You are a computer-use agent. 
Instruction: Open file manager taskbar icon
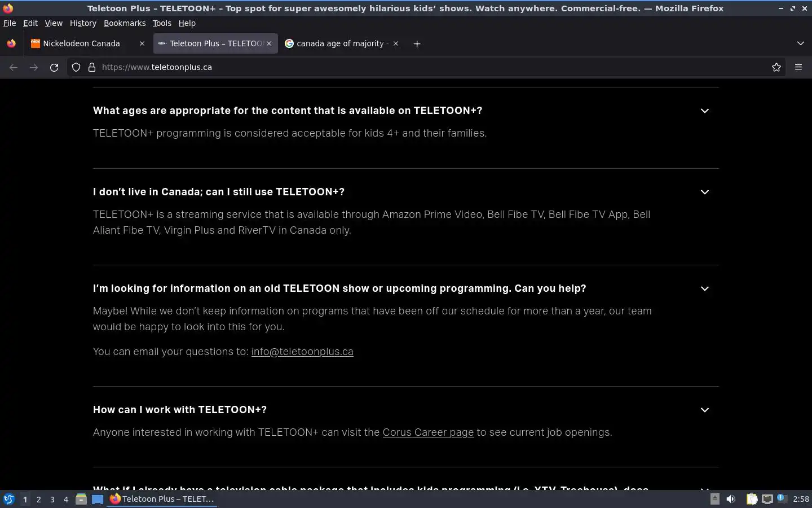click(81, 499)
